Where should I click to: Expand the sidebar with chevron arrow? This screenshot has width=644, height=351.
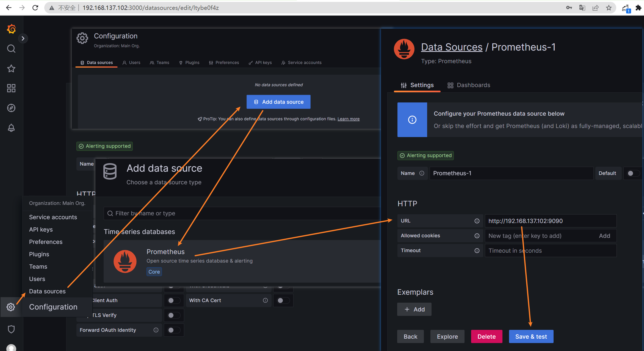point(23,38)
